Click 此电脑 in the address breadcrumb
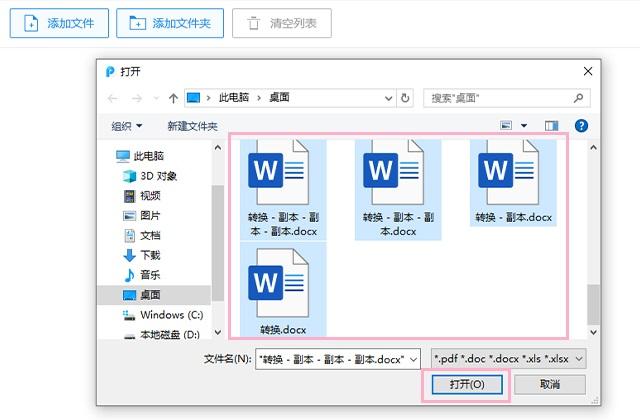The width and height of the screenshot is (640, 420). tap(234, 98)
